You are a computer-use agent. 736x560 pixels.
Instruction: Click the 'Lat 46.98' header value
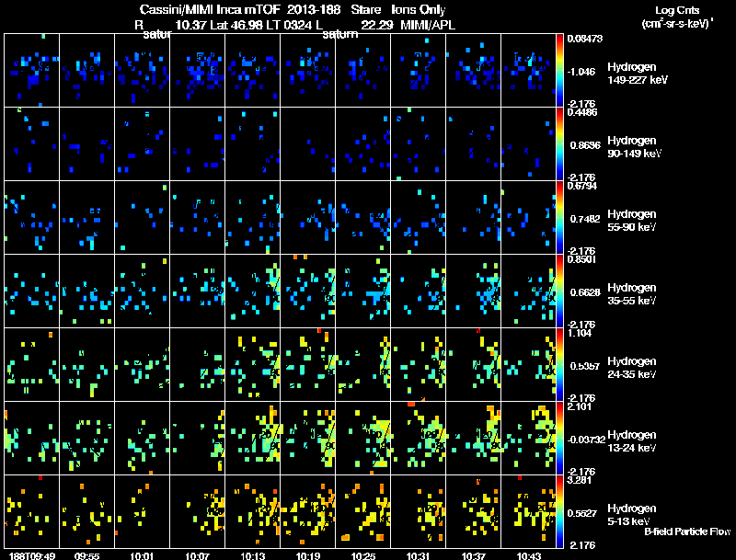tap(236, 25)
